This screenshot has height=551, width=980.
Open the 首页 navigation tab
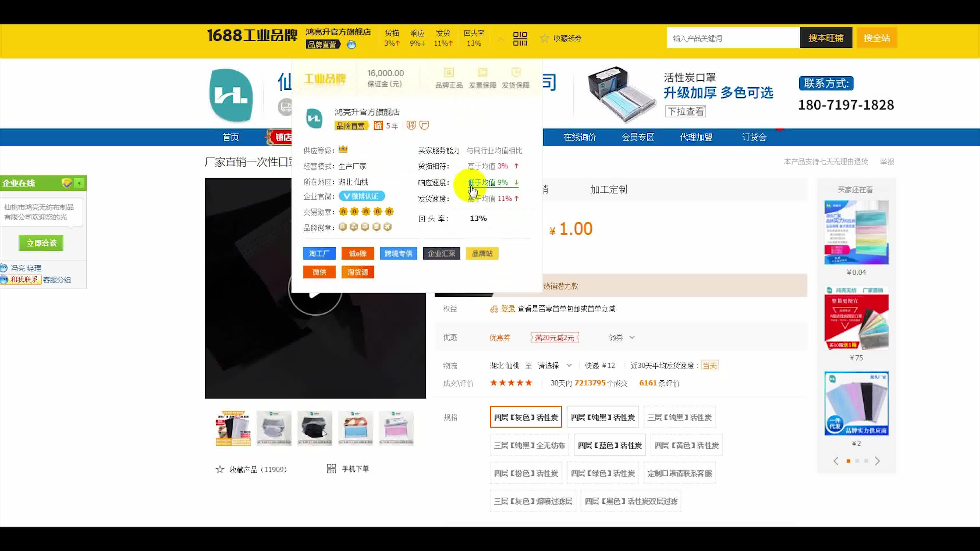point(231,137)
